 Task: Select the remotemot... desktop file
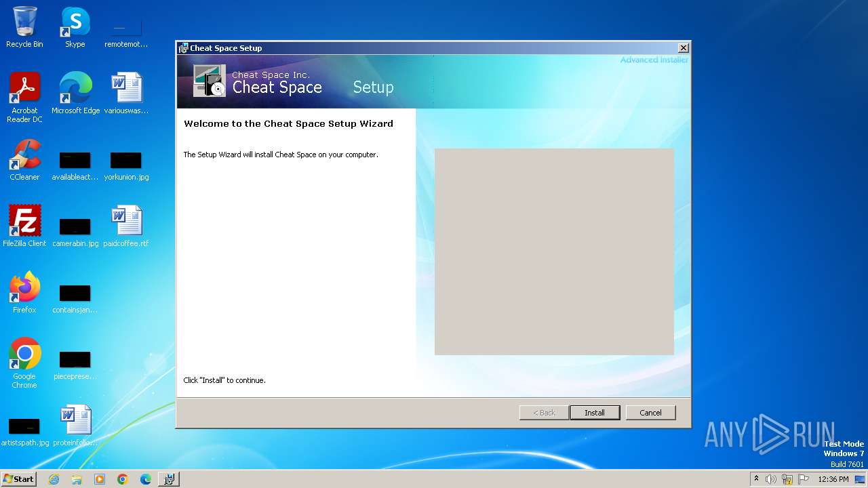pyautogui.click(x=126, y=33)
